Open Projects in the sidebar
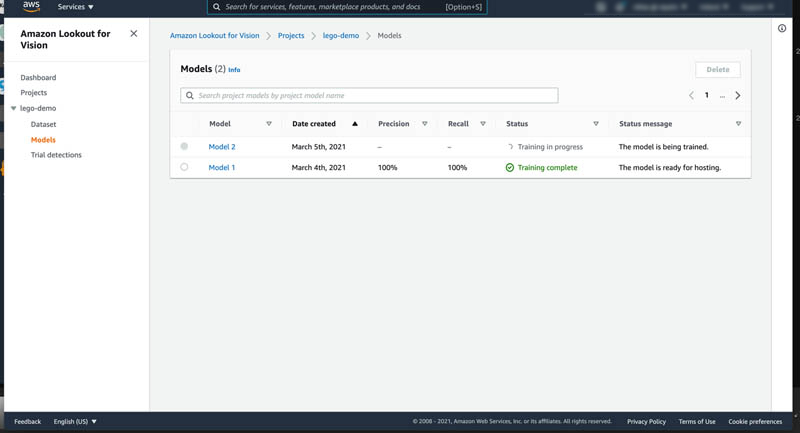This screenshot has height=433, width=800. coord(34,93)
